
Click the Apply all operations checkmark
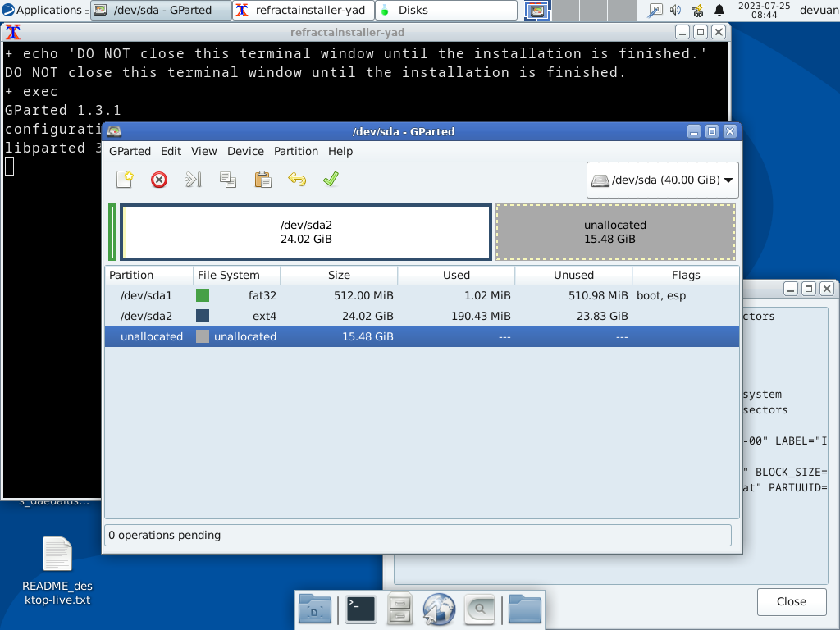click(331, 180)
